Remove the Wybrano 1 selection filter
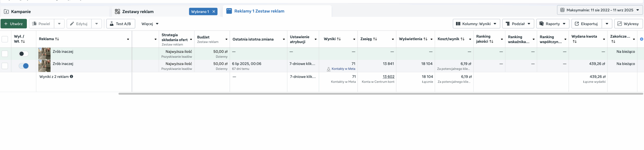Screen dimensions: 644x150 point(214,12)
